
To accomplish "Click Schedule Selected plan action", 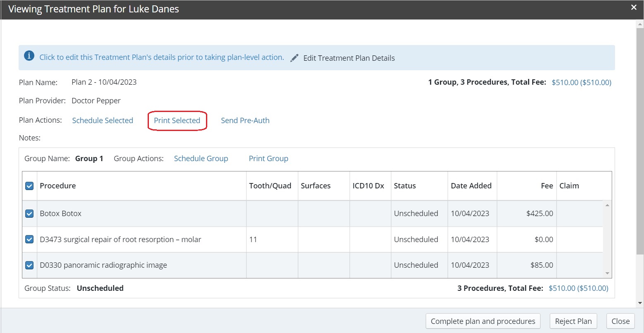I will [103, 121].
